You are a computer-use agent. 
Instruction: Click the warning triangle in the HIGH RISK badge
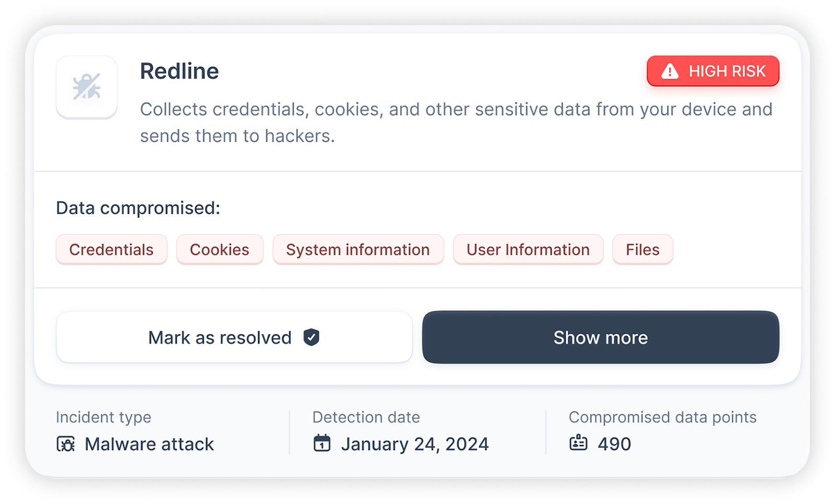point(670,71)
